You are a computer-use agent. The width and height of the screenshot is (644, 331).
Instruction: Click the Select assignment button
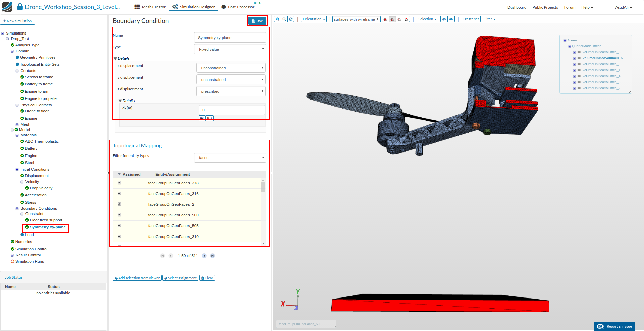coord(180,278)
